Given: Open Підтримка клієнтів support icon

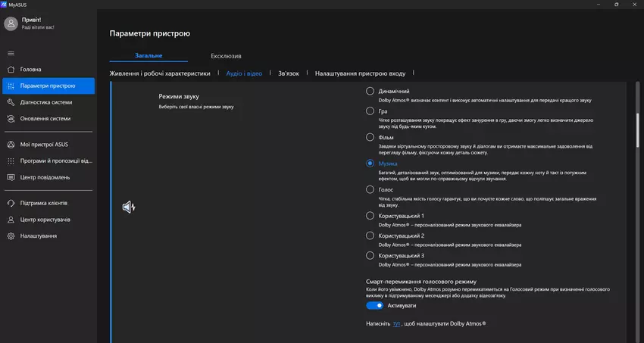Looking at the screenshot, I should (11, 203).
